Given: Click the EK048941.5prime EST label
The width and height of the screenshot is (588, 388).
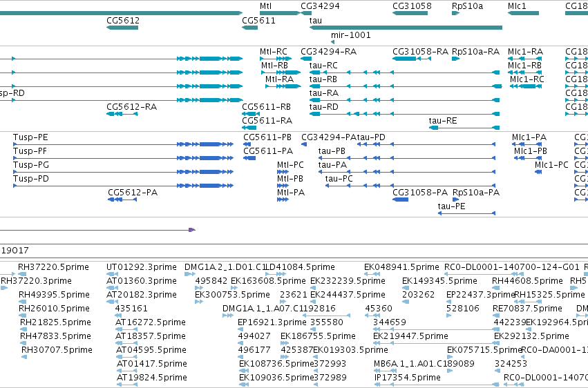Looking at the screenshot, I should (401, 267).
